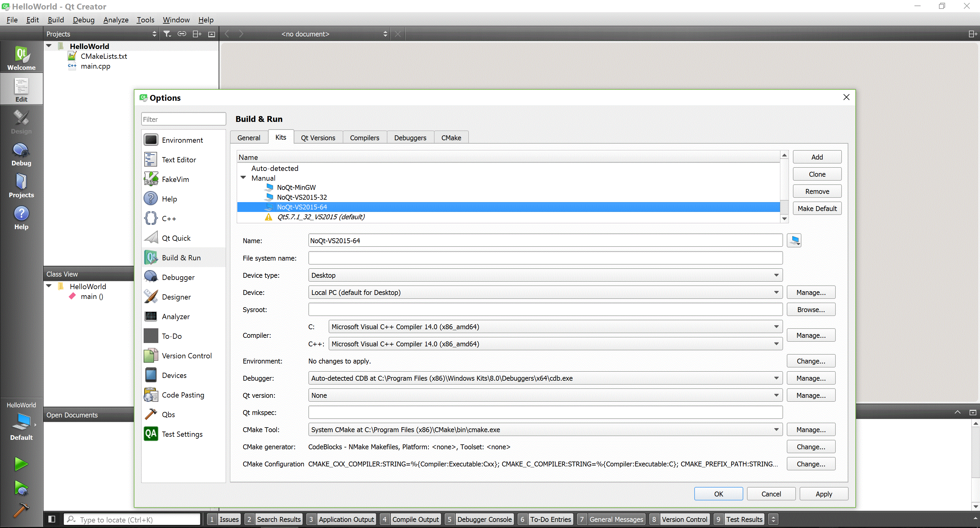Click Browse for Sysroot
Viewport: 980px width, 528px height.
click(811, 310)
